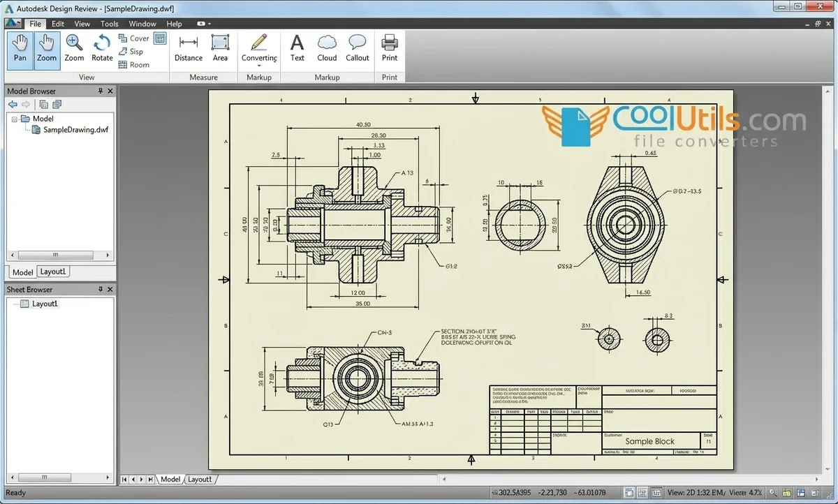The width and height of the screenshot is (838, 504).
Task: Create a Callout markup
Action: tap(357, 50)
